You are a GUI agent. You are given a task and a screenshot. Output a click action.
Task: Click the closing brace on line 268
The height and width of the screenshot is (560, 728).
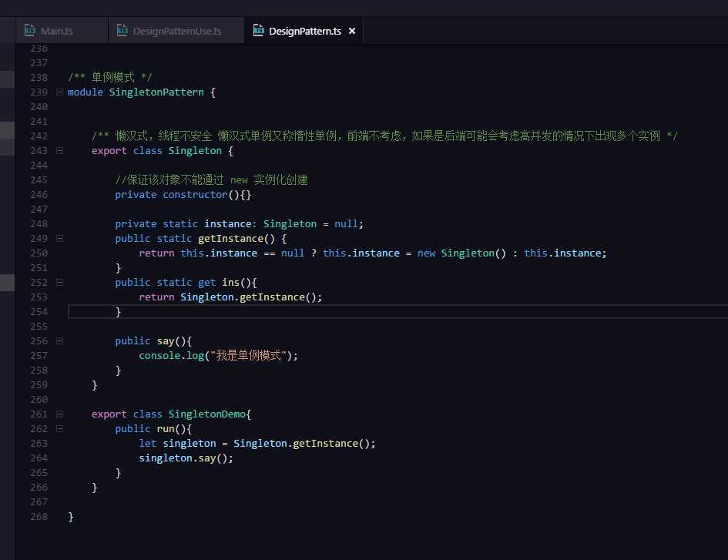tap(71, 516)
